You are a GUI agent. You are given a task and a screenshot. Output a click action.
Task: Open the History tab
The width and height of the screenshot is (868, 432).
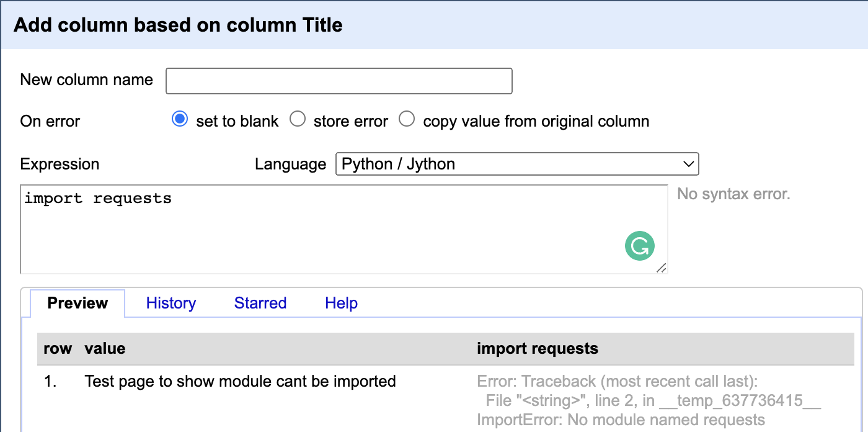tap(171, 304)
